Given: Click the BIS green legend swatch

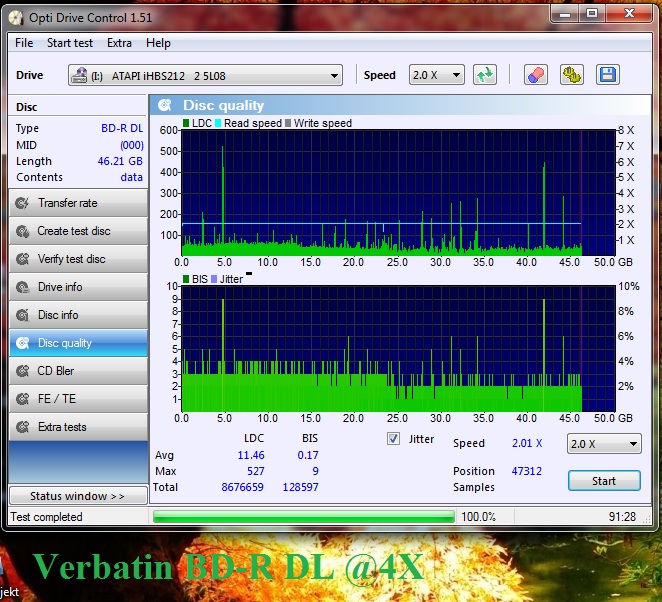Looking at the screenshot, I should pyautogui.click(x=186, y=279).
